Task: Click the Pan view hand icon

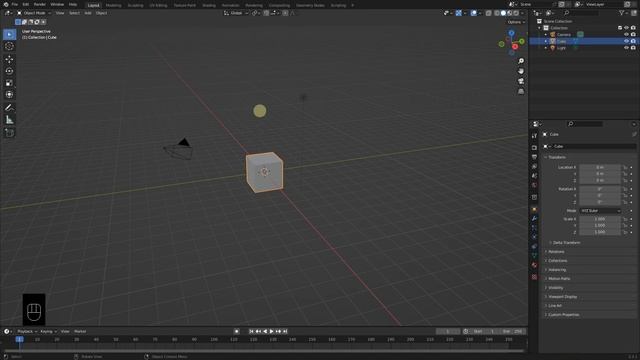Action: pos(521,71)
